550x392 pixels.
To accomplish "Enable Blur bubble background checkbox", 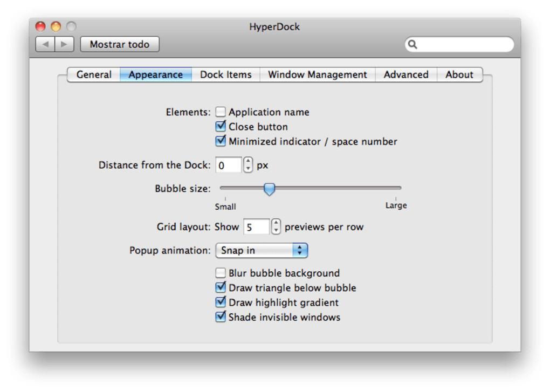I will pos(221,273).
